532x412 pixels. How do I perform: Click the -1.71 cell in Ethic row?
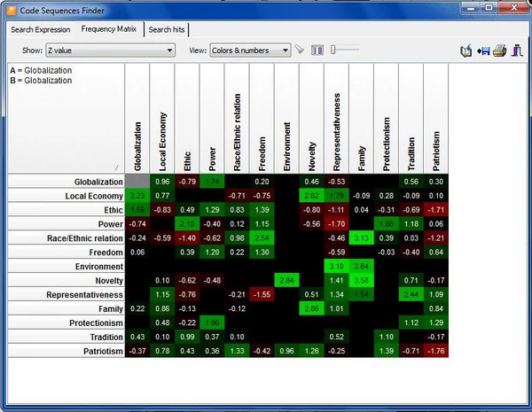[x=436, y=210]
